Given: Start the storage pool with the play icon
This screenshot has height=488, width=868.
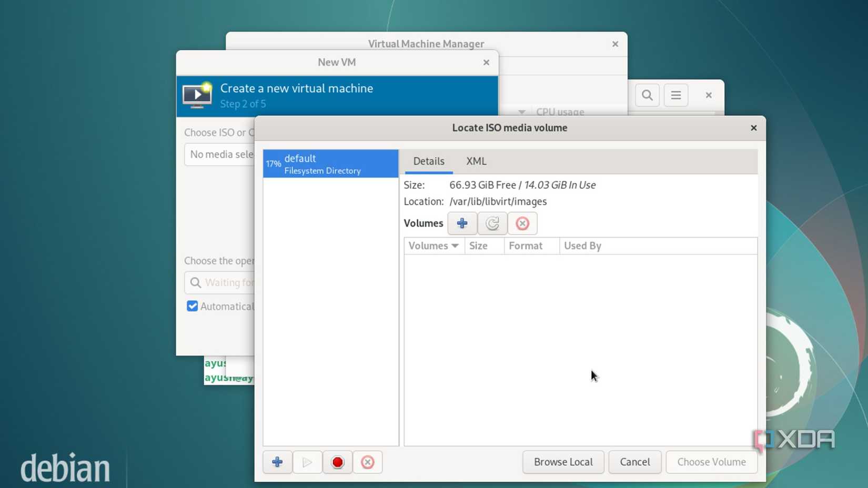Looking at the screenshot, I should point(307,462).
